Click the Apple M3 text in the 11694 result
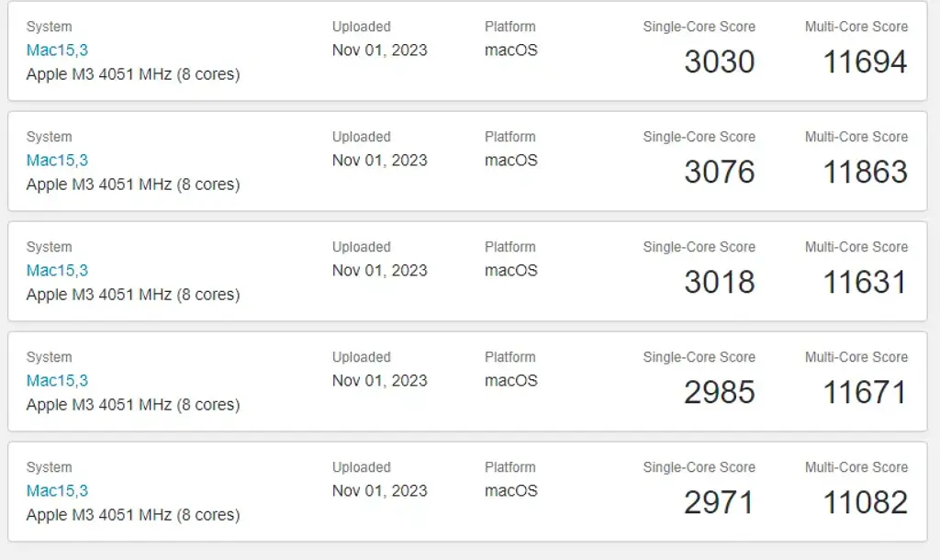The width and height of the screenshot is (940, 560). pos(133,74)
